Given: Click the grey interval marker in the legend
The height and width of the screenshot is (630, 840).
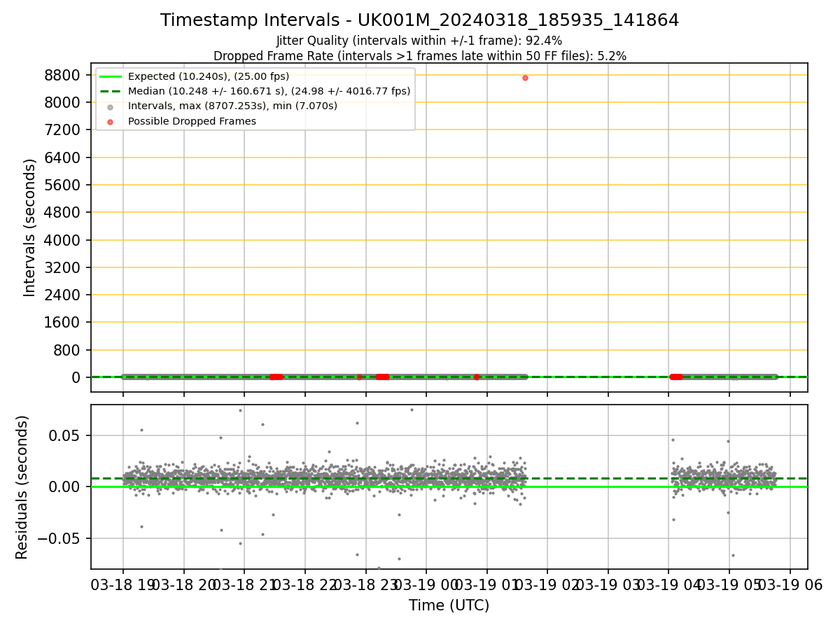Looking at the screenshot, I should [110, 107].
